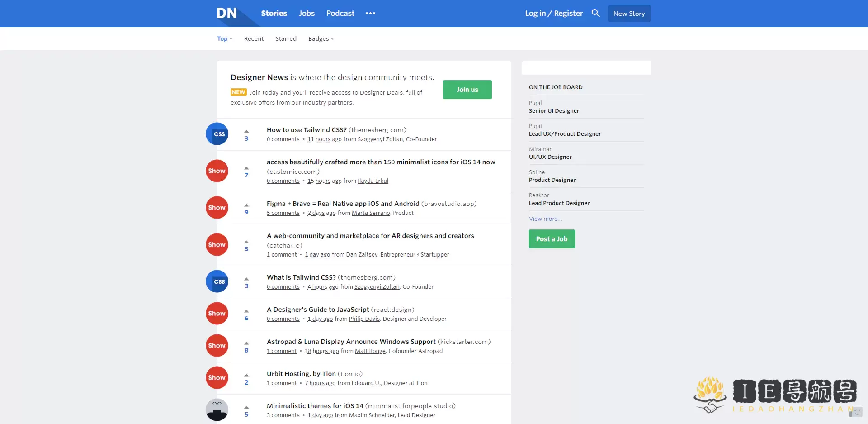Switch to Recent stories tab
This screenshot has width=868, height=424.
(254, 38)
